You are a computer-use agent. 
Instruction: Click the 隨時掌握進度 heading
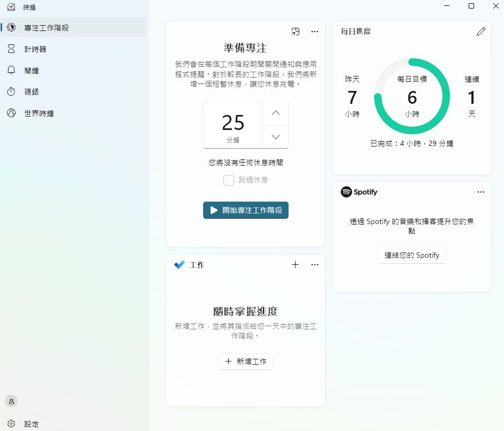[x=245, y=311]
